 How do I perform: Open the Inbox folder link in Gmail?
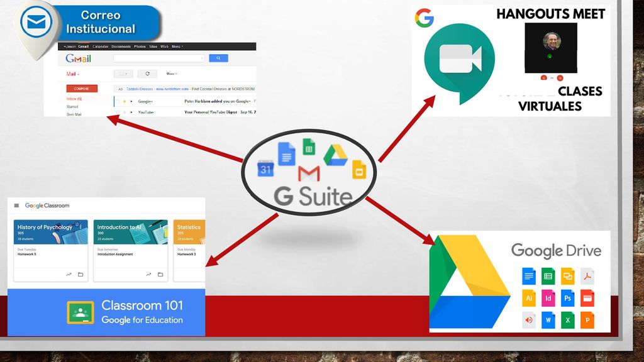[74, 99]
